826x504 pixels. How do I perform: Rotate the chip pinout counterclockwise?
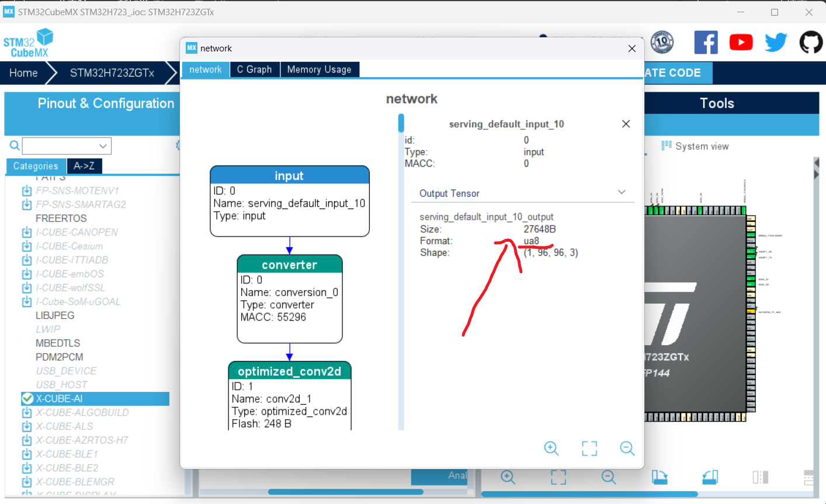point(709,477)
